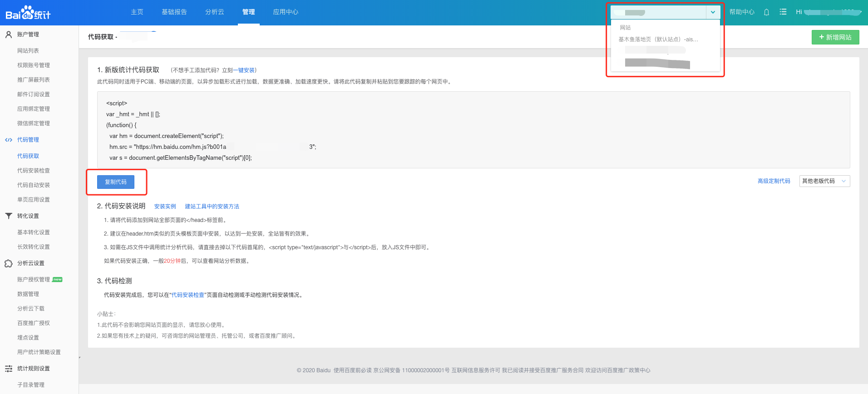Image resolution: width=868 pixels, height=394 pixels.
Task: Open 建站工具中的安装方法 link
Action: tap(212, 207)
